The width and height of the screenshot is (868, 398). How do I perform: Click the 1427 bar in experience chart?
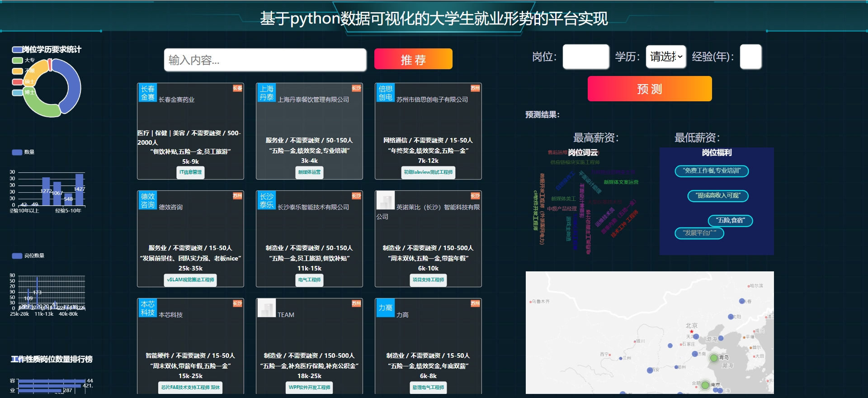click(79, 190)
